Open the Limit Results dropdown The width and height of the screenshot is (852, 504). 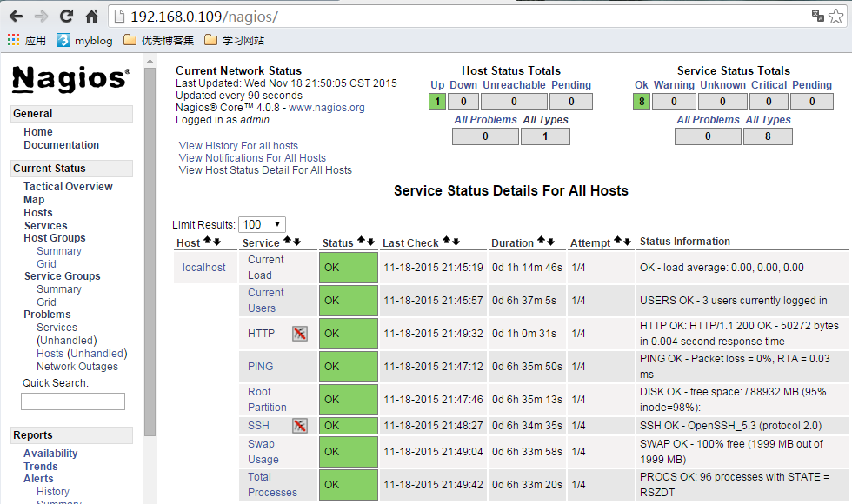262,224
